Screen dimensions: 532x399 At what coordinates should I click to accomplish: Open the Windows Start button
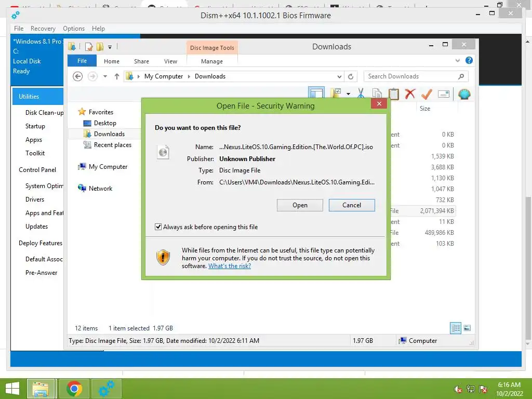click(13, 389)
